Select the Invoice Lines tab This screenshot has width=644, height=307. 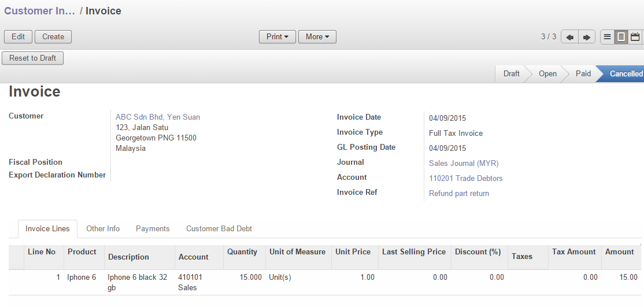(x=47, y=229)
